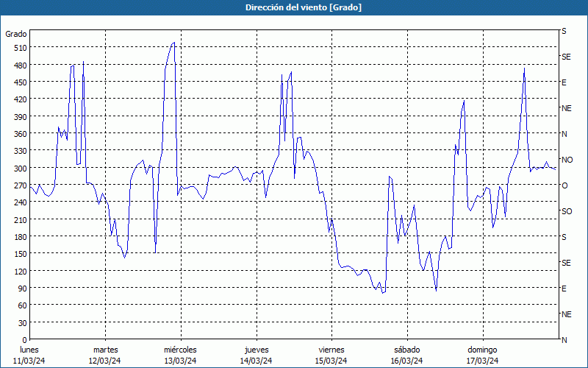Click the date 11/03/24
The width and height of the screenshot is (588, 368).
point(29,361)
